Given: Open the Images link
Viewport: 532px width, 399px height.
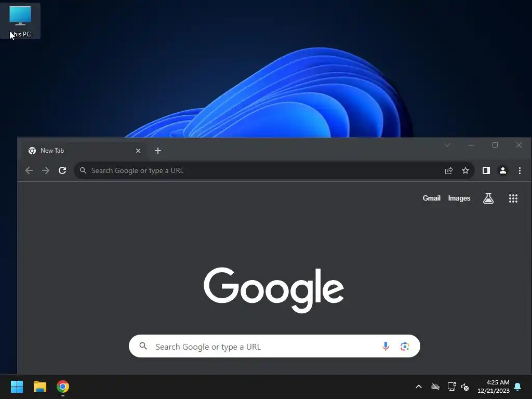Looking at the screenshot, I should 459,198.
